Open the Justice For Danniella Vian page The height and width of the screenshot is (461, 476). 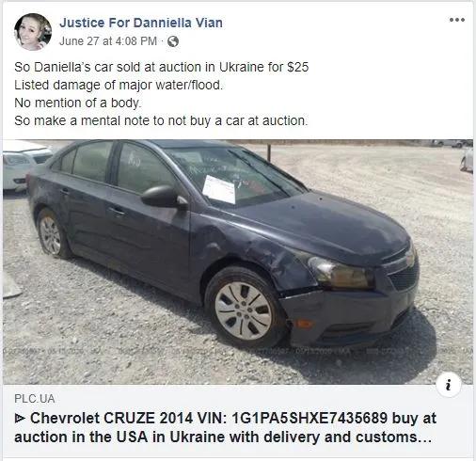[141, 23]
